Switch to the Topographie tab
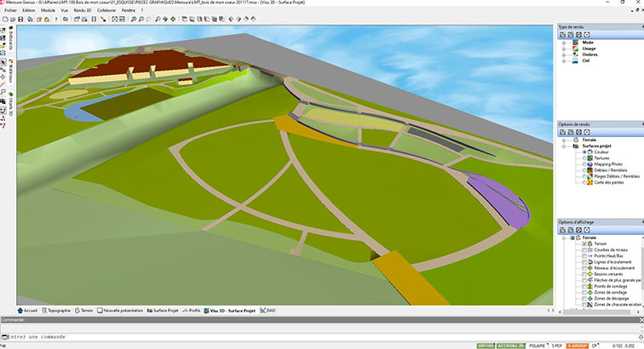This screenshot has height=349, width=644. pos(57,311)
